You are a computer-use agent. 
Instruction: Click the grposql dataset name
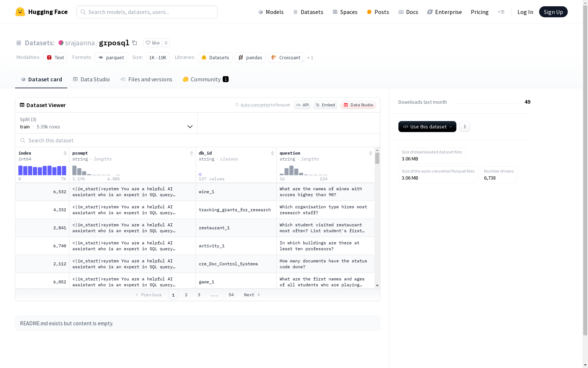(x=114, y=43)
